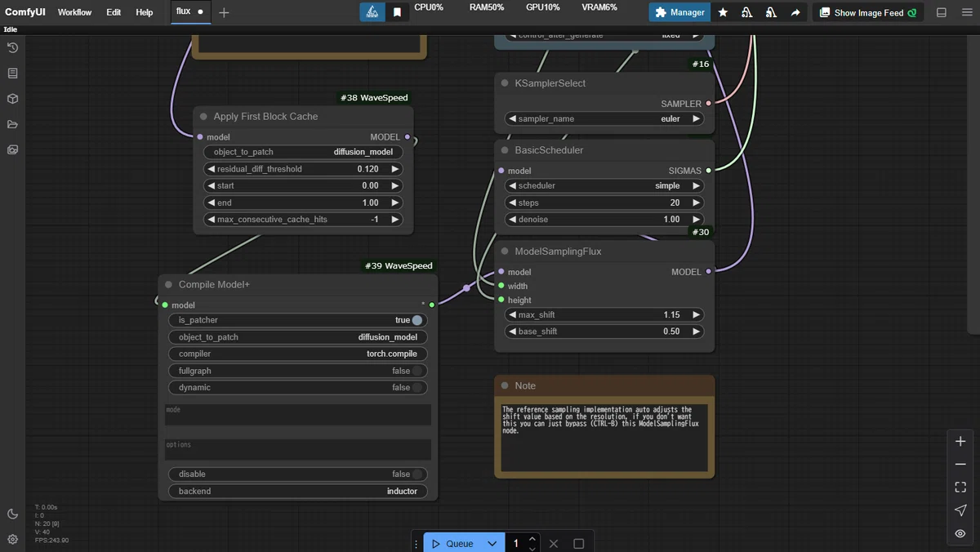Click the #39 WaveSpeed node badge

click(x=399, y=266)
